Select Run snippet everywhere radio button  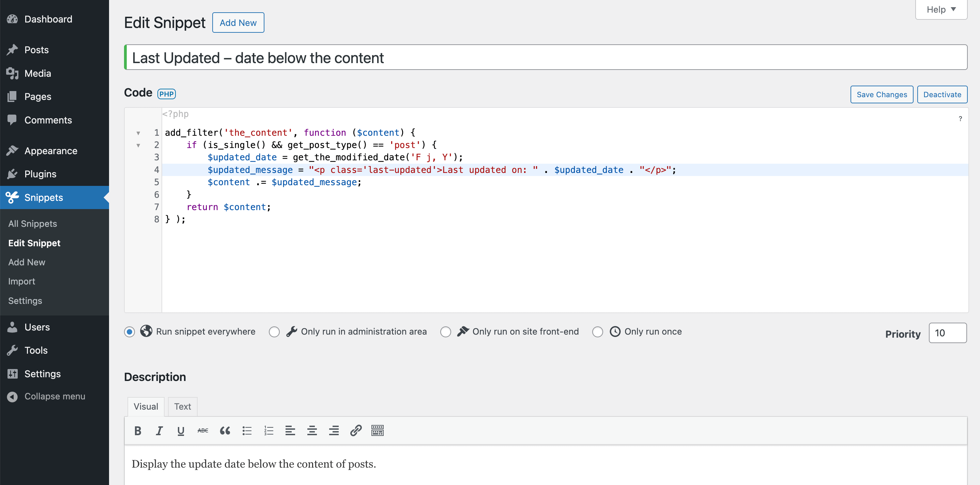(x=129, y=331)
